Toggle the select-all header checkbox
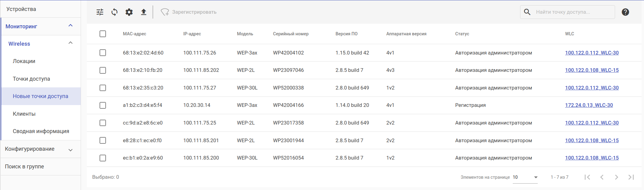The width and height of the screenshot is (644, 190). [x=103, y=34]
